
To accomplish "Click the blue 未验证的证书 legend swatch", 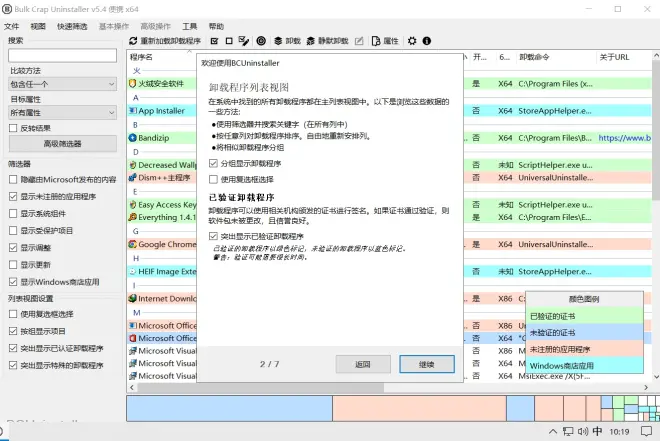I will (585, 332).
